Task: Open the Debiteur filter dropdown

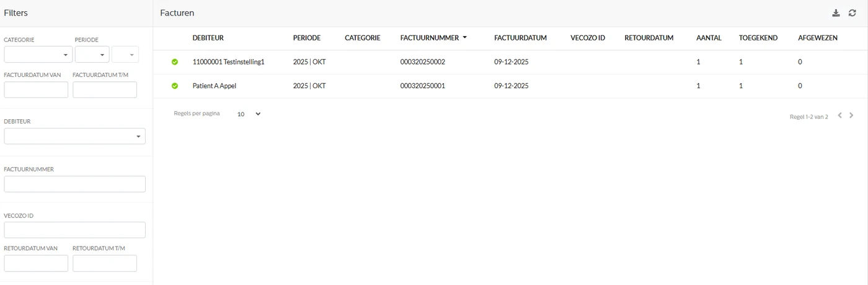Action: [75, 136]
